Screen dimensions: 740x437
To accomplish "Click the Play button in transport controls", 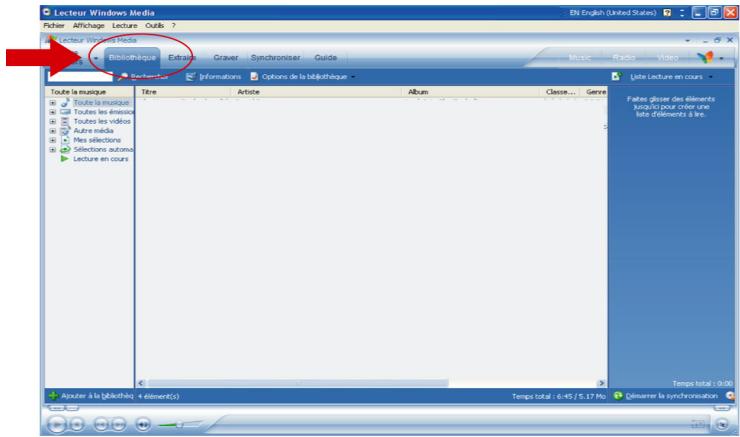I will pos(57,424).
